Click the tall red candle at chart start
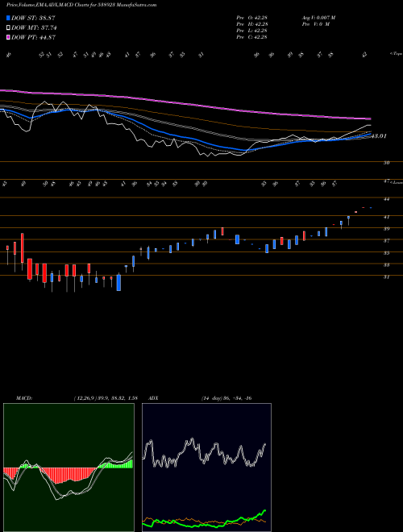 click(x=23, y=248)
